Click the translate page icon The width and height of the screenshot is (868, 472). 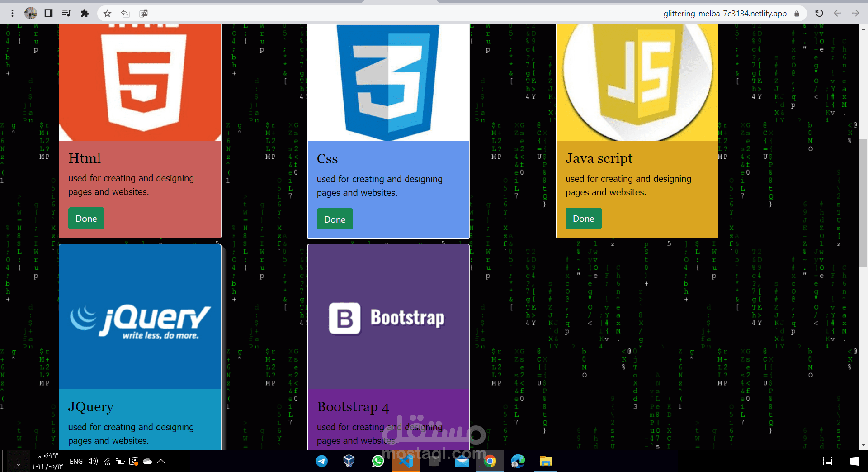144,14
